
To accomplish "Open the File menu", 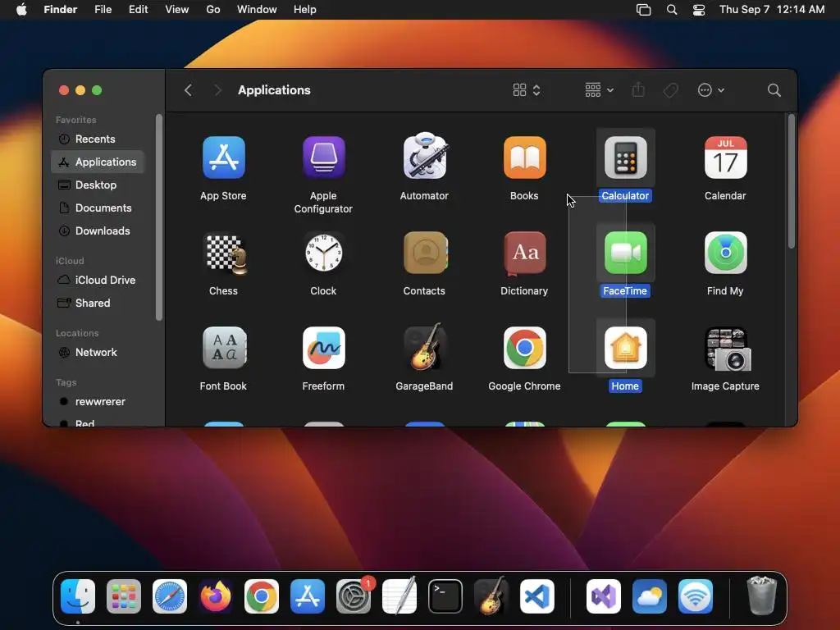I will coord(103,10).
